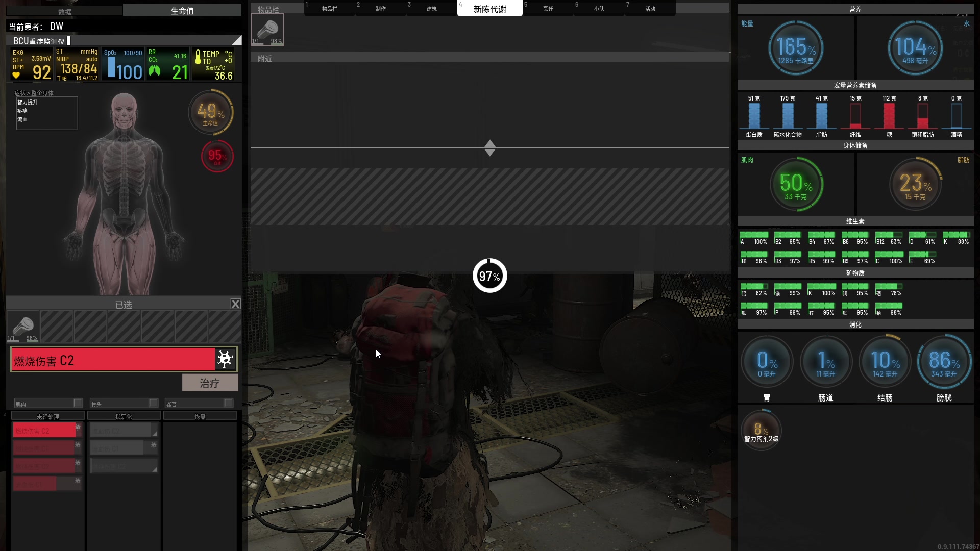Toggle the 骨头 filter checkbox
Viewport: 980px width, 551px height.
[x=153, y=403]
